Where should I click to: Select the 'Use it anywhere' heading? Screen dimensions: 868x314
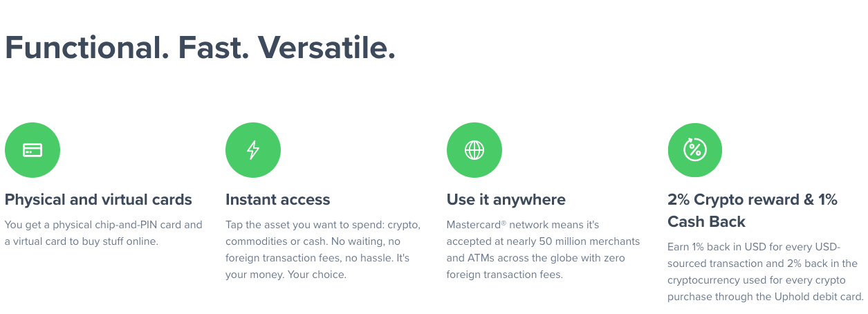pyautogui.click(x=506, y=200)
